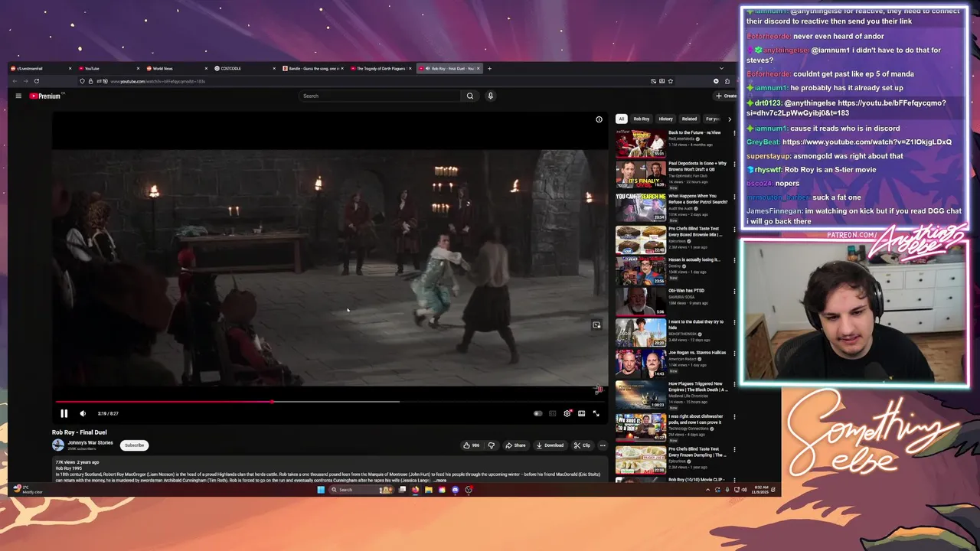Switch to theater mode
980x551 pixels.
tap(582, 413)
